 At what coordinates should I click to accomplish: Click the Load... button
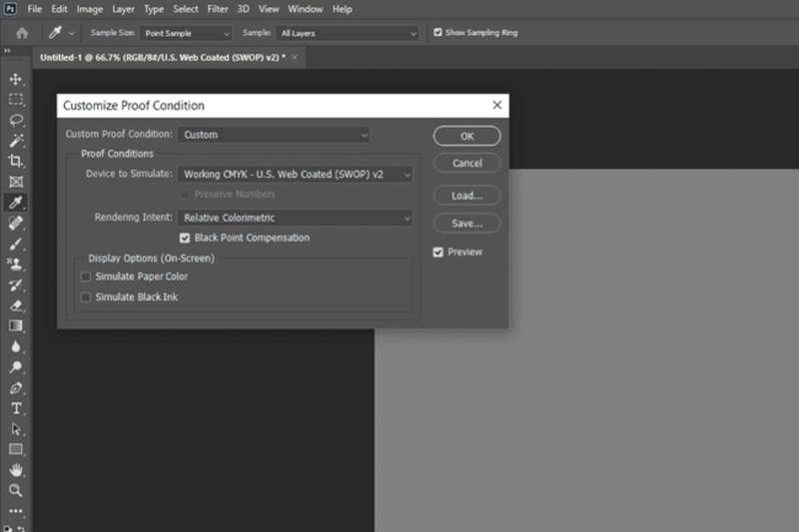466,196
